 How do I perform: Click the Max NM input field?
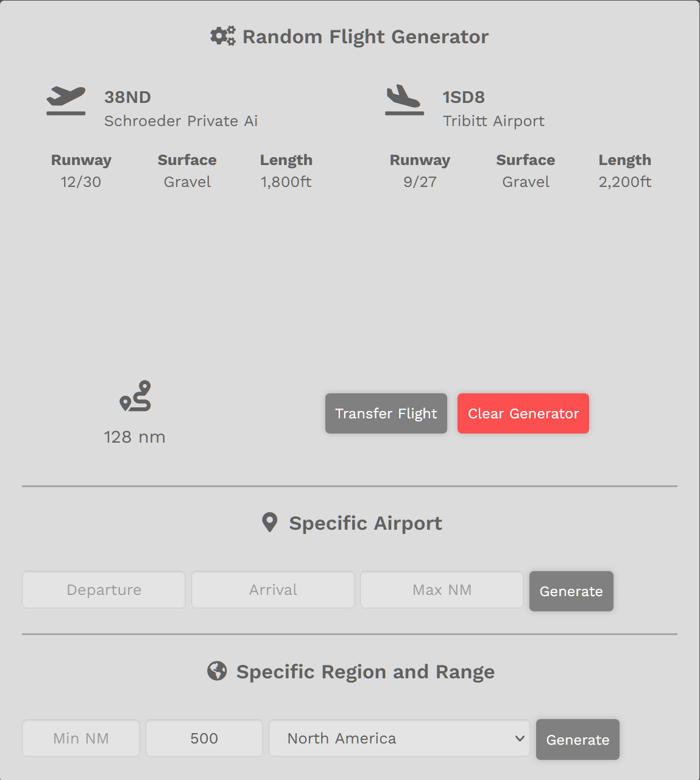click(442, 589)
